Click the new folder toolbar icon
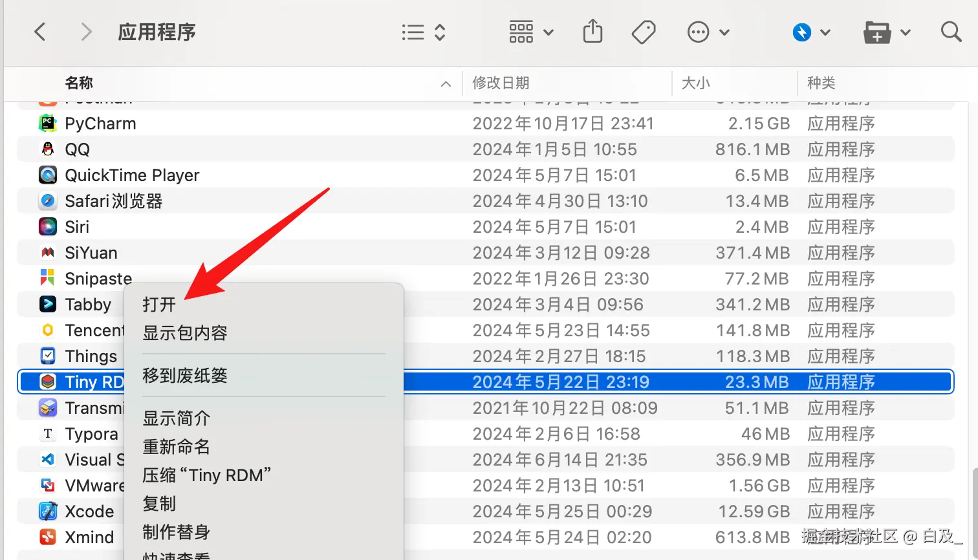 point(877,32)
